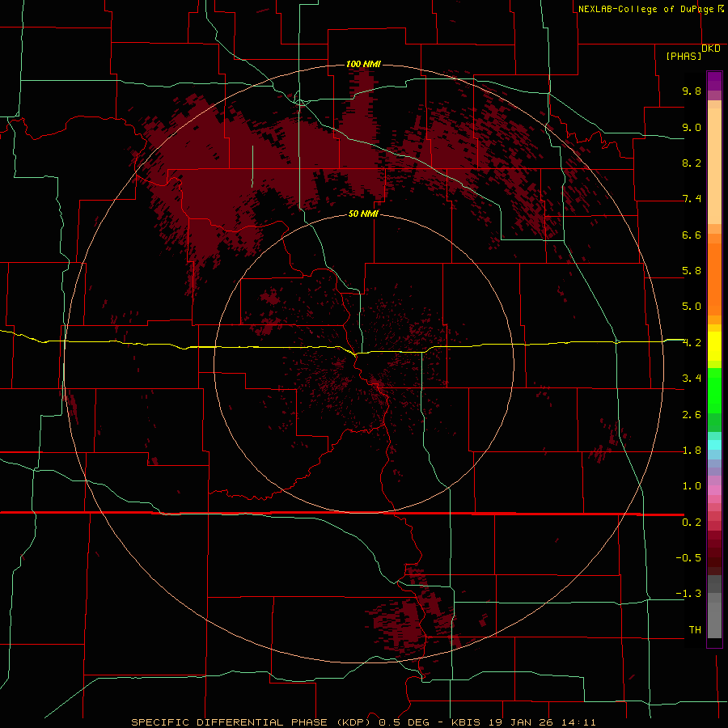Pick the pink band of the color bar

click(x=714, y=490)
